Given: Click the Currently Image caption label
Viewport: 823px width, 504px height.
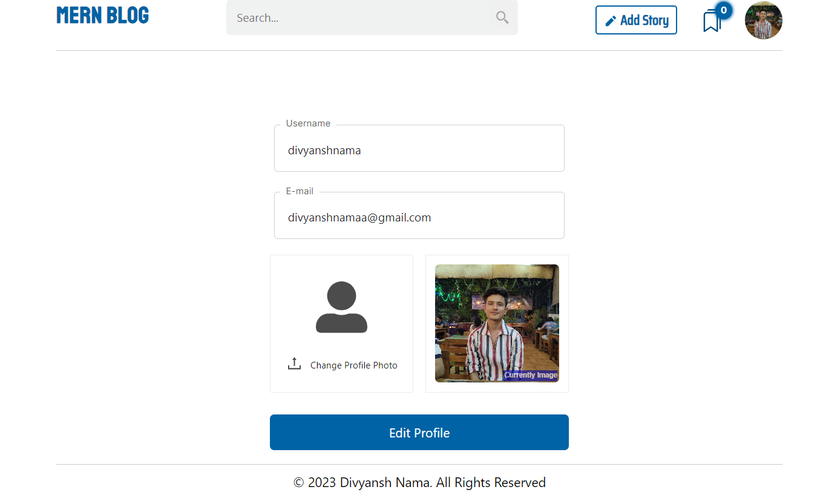Looking at the screenshot, I should coord(531,375).
